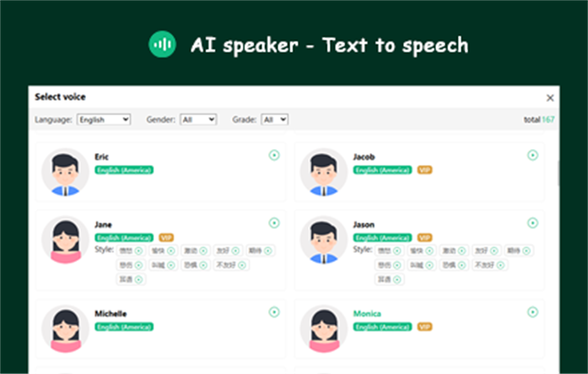Select Jason's avatar picture
Viewport: 588px width, 374px height.
[x=324, y=239]
